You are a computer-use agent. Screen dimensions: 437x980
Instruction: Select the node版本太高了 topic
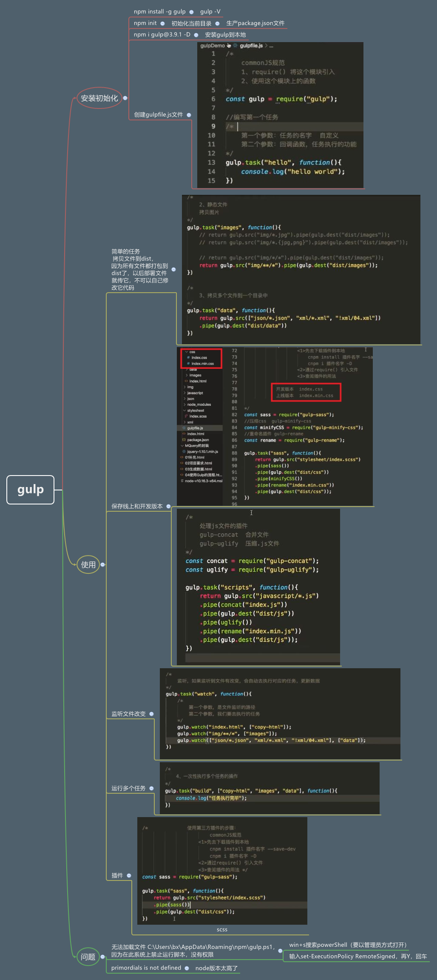(x=216, y=968)
